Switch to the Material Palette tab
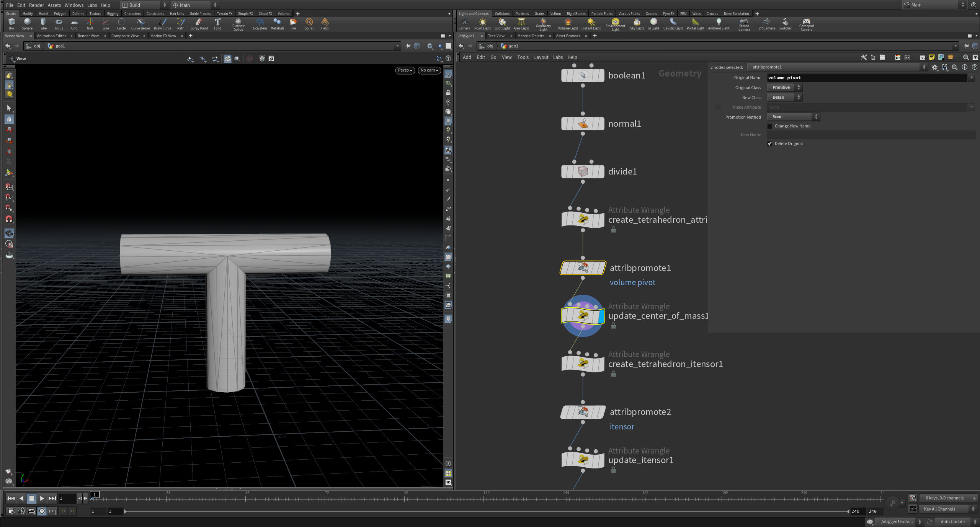 (531, 36)
